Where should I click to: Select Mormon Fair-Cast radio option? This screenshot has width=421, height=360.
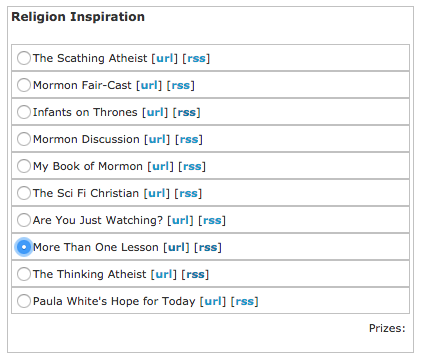click(x=24, y=85)
